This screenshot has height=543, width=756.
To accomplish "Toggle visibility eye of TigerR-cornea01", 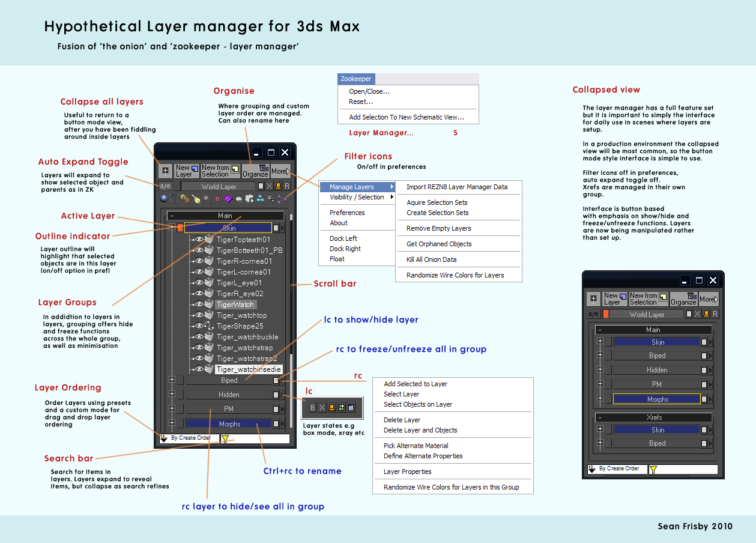I will tap(199, 261).
